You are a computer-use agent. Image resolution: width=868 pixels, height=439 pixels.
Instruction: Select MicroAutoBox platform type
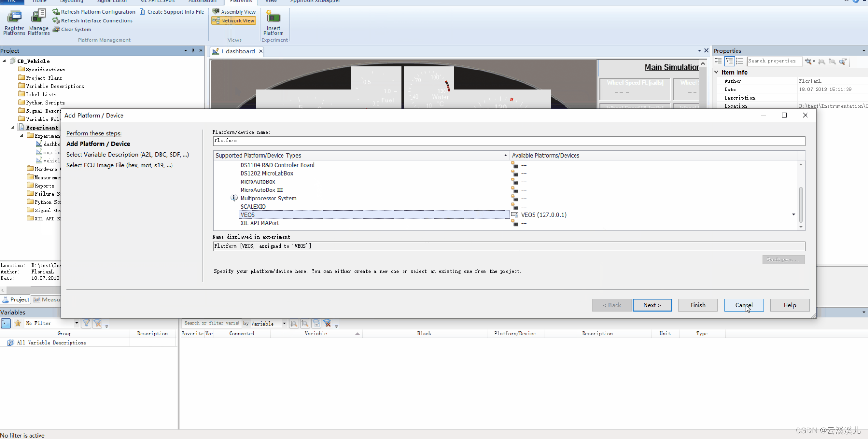pos(258,182)
